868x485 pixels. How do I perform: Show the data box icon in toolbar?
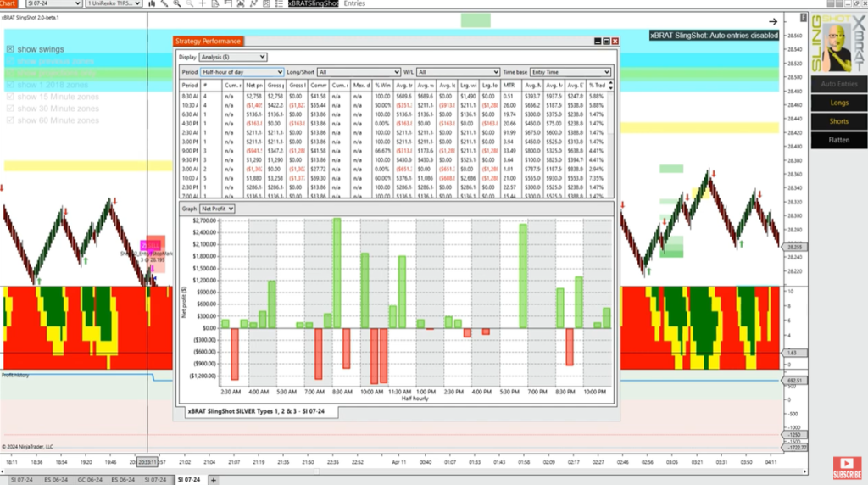[x=214, y=3]
